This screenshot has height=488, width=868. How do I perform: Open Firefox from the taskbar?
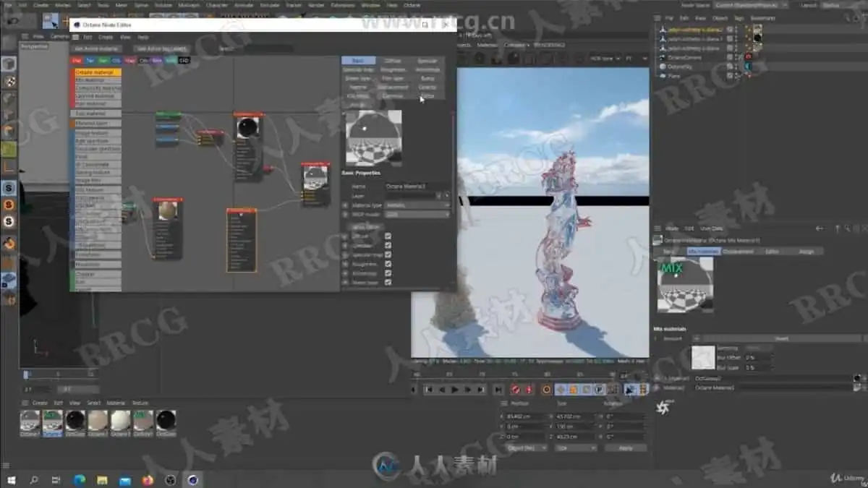pyautogui.click(x=148, y=479)
